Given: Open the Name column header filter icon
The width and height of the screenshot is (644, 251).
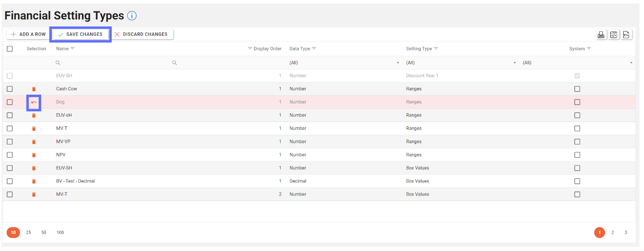Looking at the screenshot, I should click(73, 49).
